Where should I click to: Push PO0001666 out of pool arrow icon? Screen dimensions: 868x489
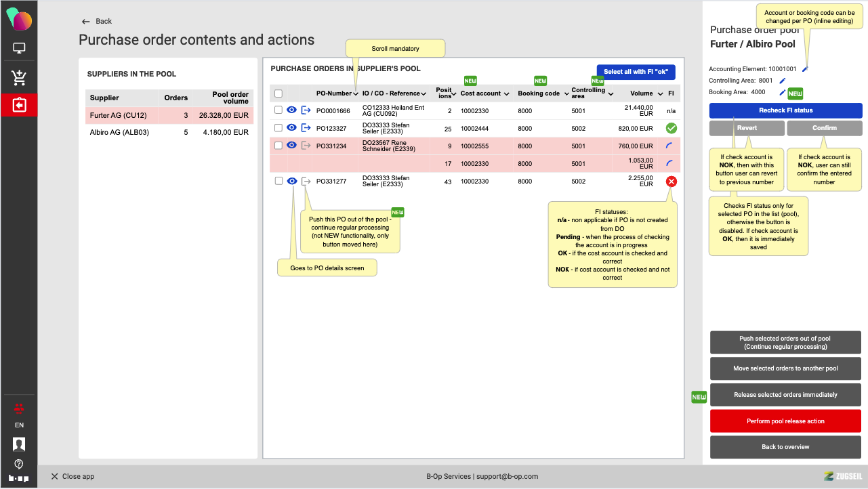pos(306,110)
